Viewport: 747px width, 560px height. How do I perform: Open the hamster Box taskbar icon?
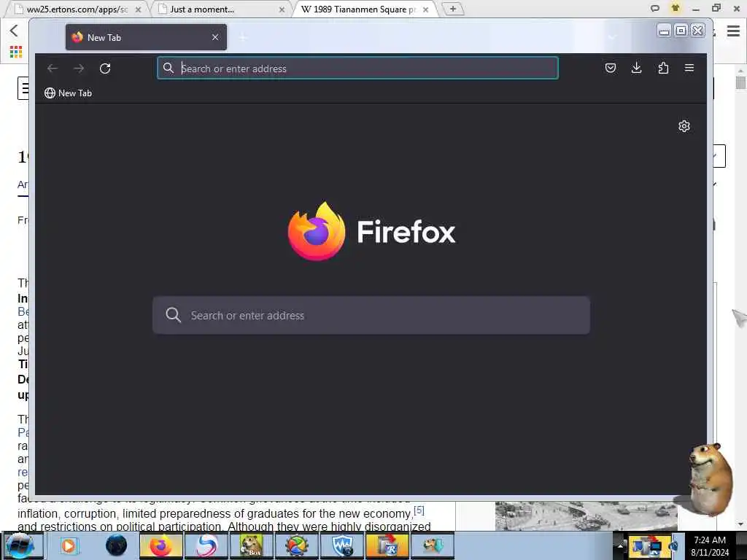252,545
